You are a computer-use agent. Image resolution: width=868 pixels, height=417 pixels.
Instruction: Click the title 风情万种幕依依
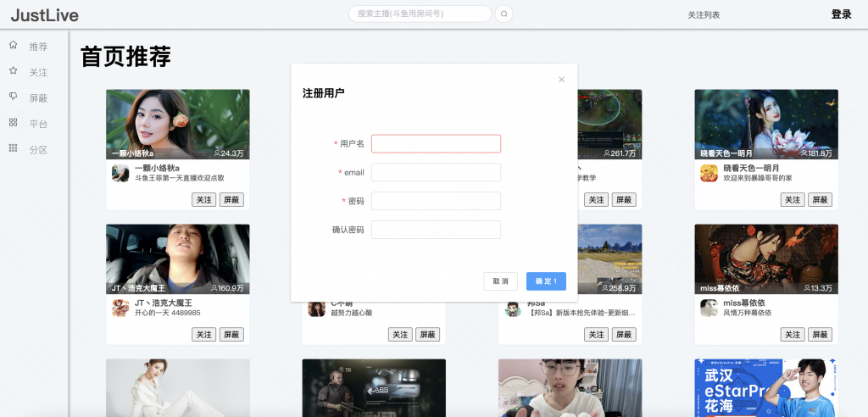point(748,313)
